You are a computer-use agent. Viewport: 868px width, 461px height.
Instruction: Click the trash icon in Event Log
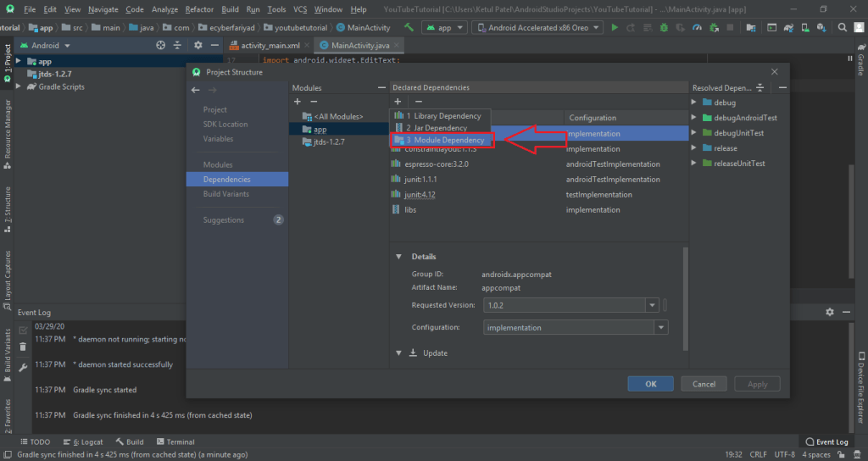(x=23, y=347)
